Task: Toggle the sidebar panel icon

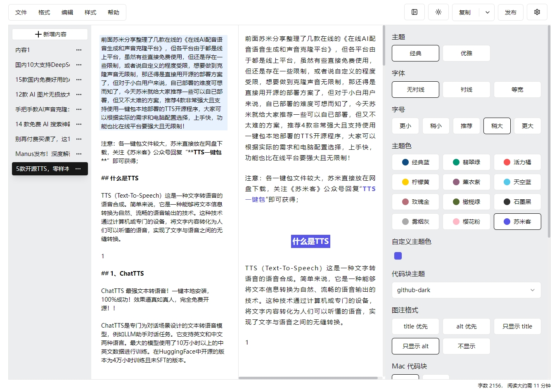Action: coord(415,12)
